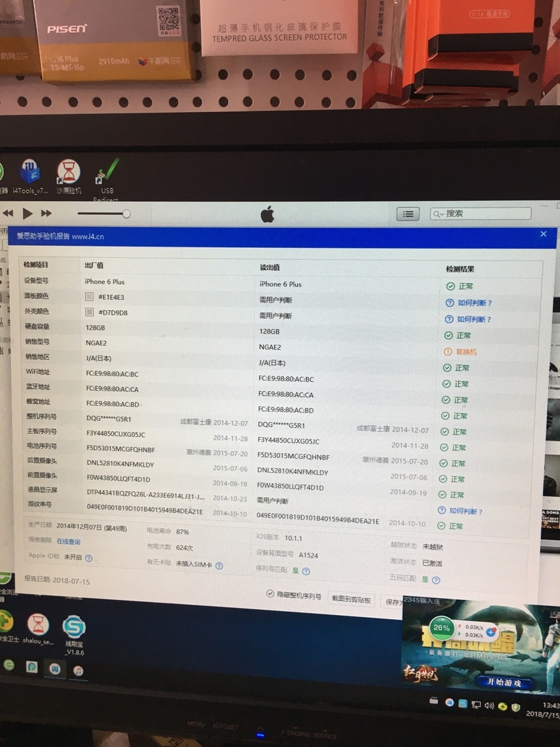The height and width of the screenshot is (747, 560).
Task: Click help icon beside 未插入SIM卡
Action: [x=219, y=566]
